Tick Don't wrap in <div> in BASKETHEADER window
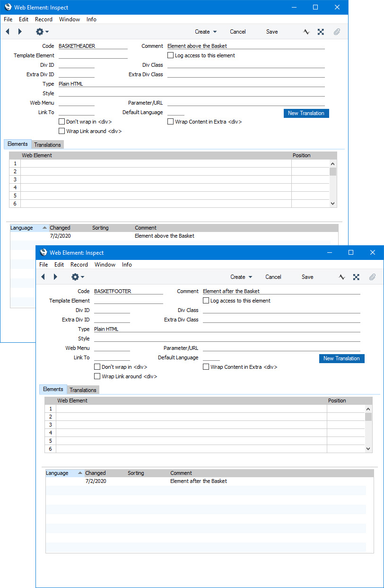This screenshot has width=384, height=588. 61,122
